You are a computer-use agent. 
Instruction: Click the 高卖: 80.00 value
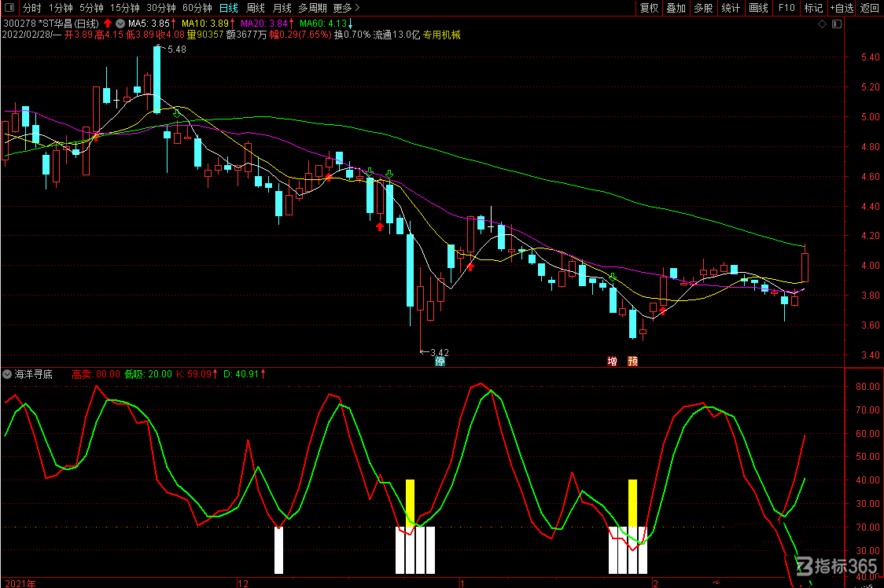tap(96, 374)
